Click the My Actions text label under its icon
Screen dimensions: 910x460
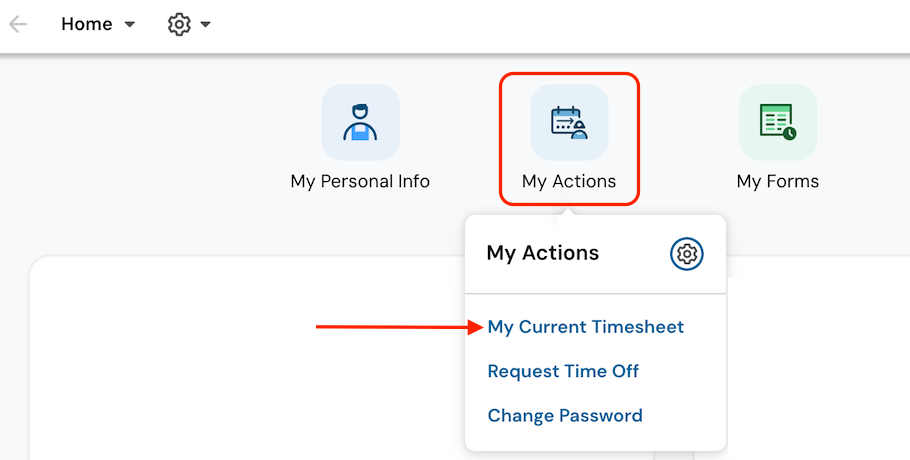coord(569,181)
